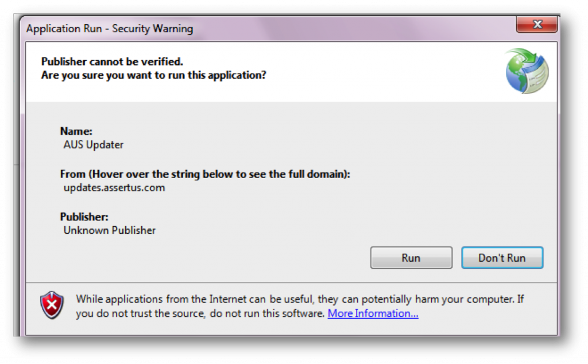588x364 pixels.
Task: Click the Application Run title bar text
Action: point(110,29)
